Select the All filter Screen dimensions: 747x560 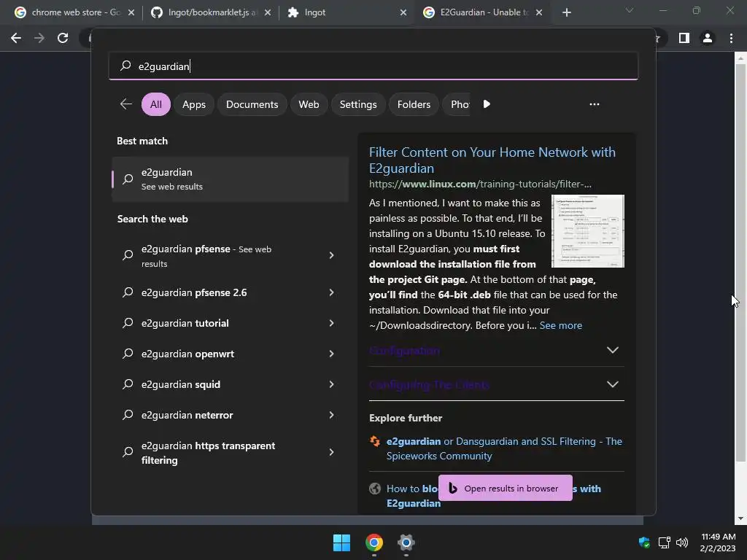(x=156, y=104)
